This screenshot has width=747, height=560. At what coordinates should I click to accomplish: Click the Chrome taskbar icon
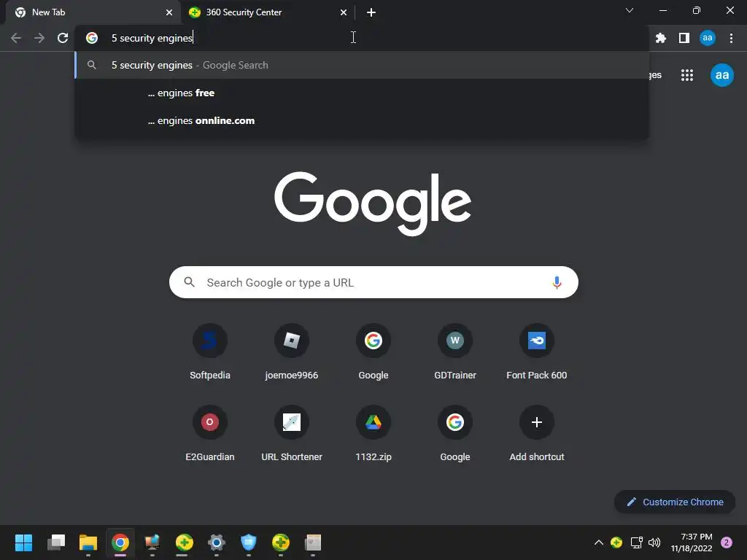(120, 542)
